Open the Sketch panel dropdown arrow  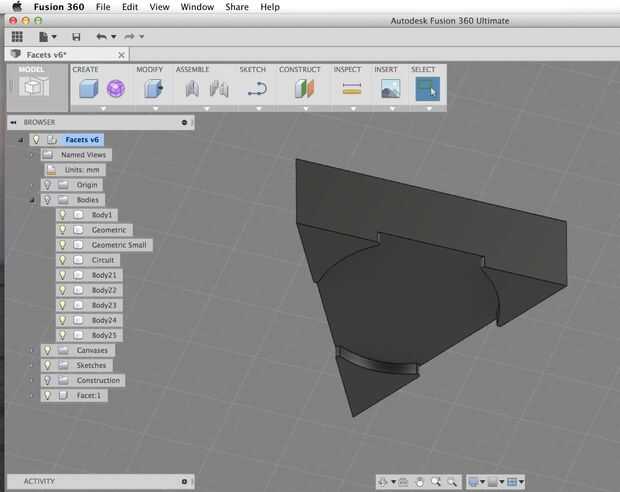[259, 108]
